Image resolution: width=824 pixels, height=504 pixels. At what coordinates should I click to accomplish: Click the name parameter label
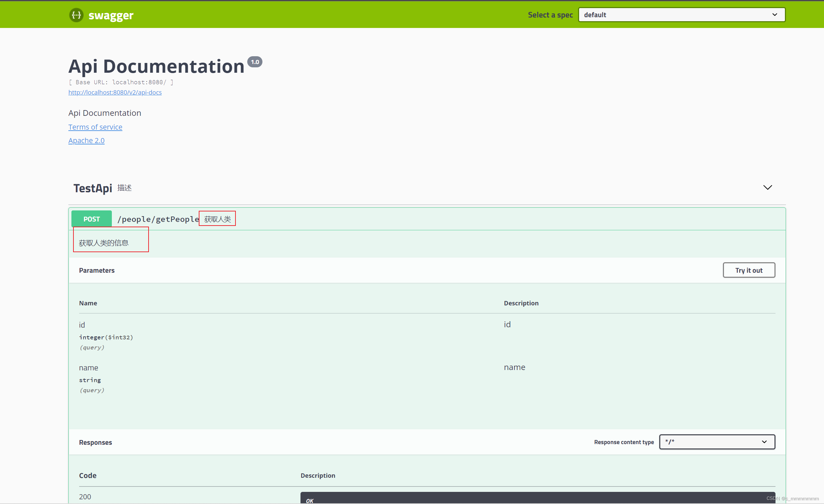click(88, 368)
